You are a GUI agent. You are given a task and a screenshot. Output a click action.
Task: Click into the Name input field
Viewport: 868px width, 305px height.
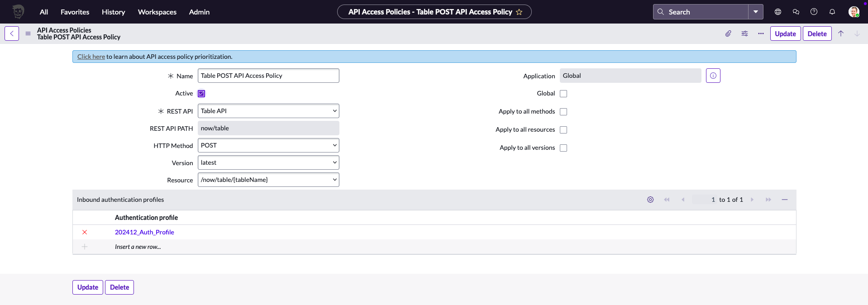coord(268,76)
